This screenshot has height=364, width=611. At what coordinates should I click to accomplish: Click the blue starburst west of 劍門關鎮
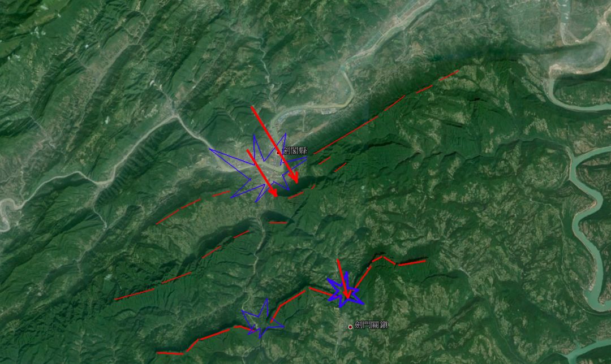[263, 318]
